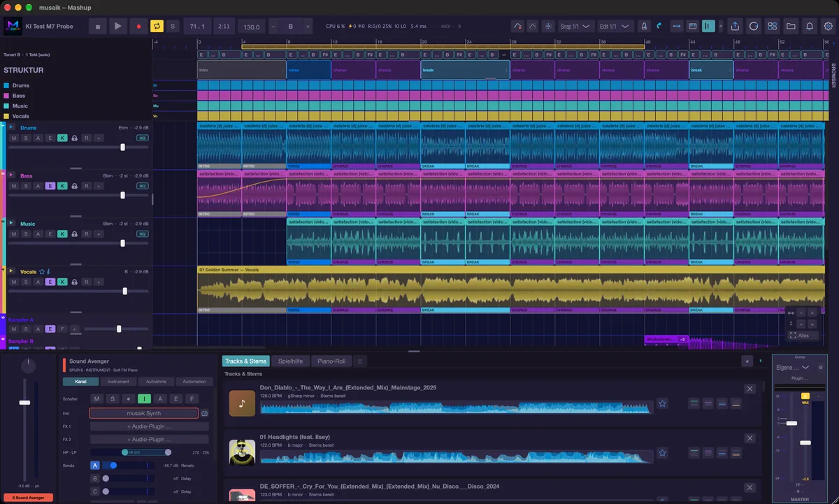The width and height of the screenshot is (839, 504).
Task: Open the Instrument tab in channel panel
Action: click(x=118, y=382)
